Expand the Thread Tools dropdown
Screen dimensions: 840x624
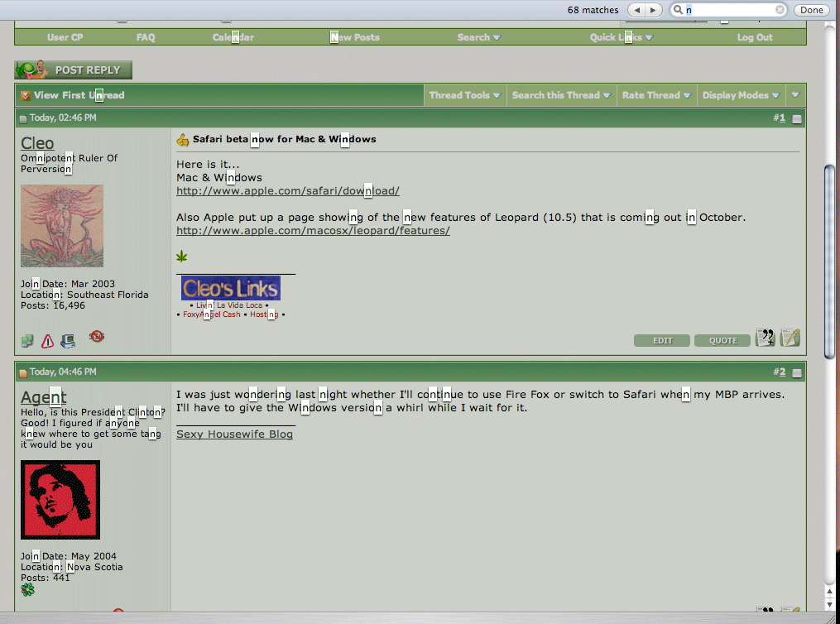[x=464, y=95]
